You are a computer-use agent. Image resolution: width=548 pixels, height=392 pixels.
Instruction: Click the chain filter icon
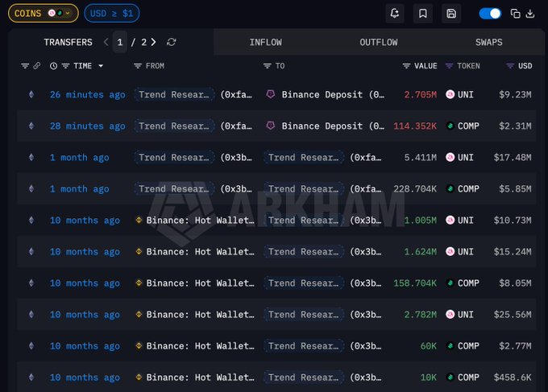tap(25, 66)
